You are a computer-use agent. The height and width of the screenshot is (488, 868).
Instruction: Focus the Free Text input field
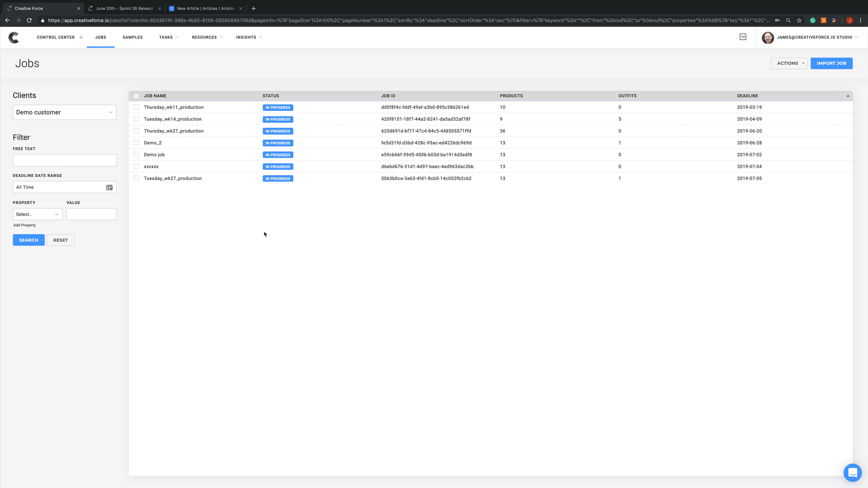tap(65, 160)
